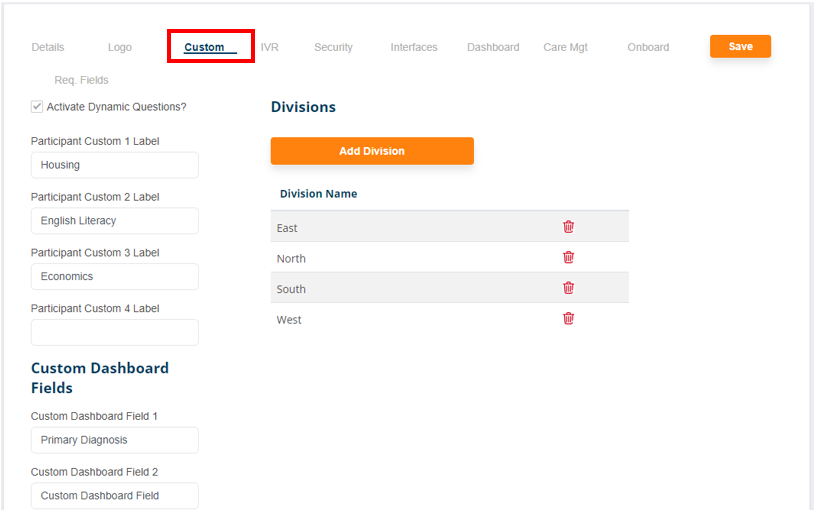Go to the IVR tab
This screenshot has height=519, width=814.
(270, 47)
